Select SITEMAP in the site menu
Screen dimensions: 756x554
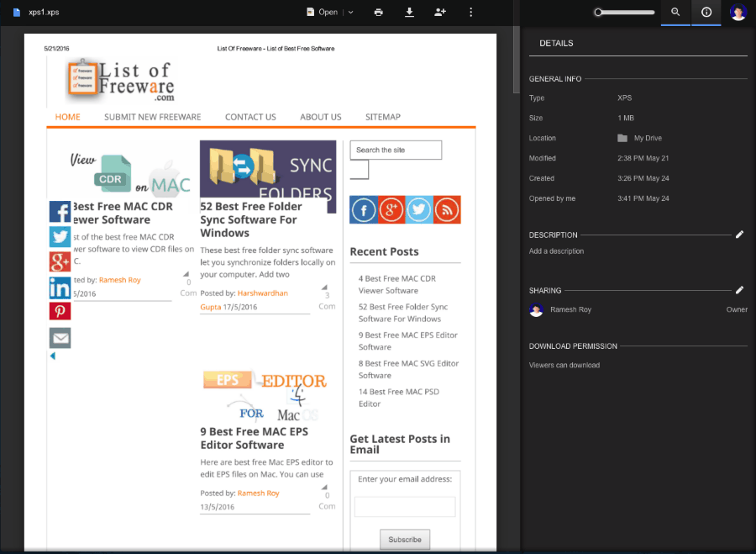pyautogui.click(x=383, y=117)
